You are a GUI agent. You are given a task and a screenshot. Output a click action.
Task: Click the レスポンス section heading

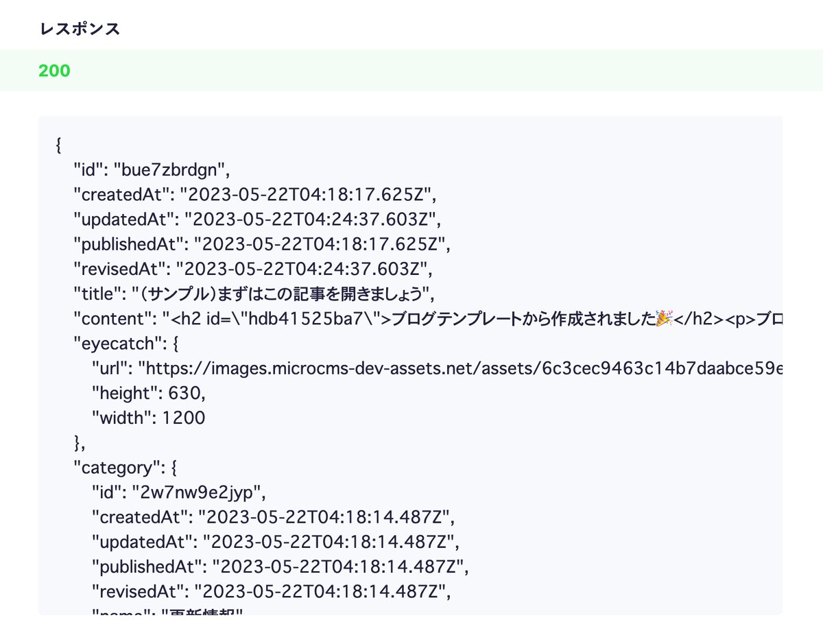coord(80,29)
